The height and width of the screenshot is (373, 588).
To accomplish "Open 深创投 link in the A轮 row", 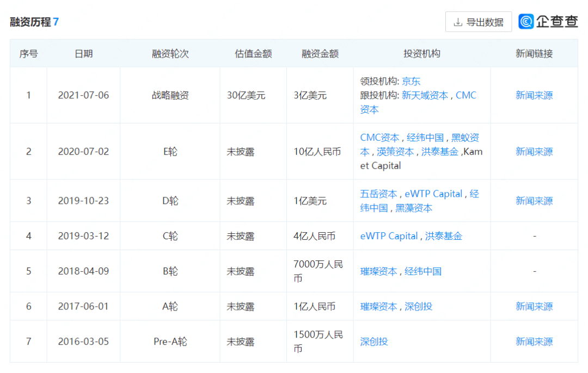I will [419, 306].
